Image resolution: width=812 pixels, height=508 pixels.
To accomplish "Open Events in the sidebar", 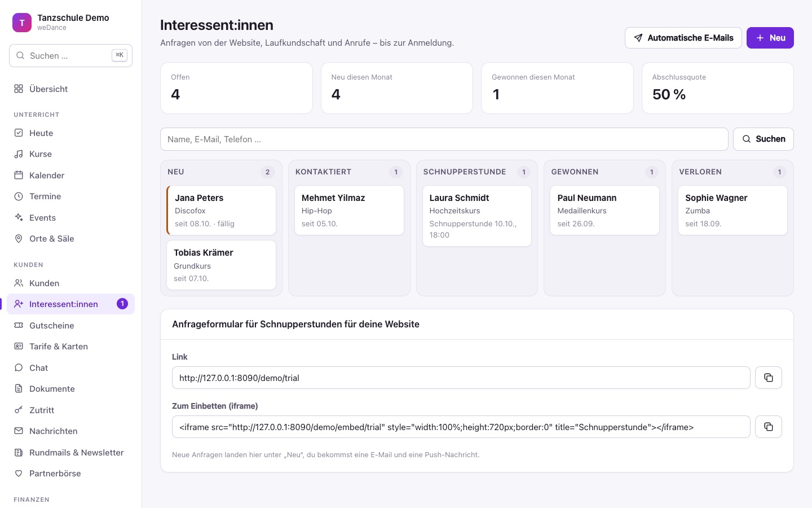I will (x=70, y=217).
